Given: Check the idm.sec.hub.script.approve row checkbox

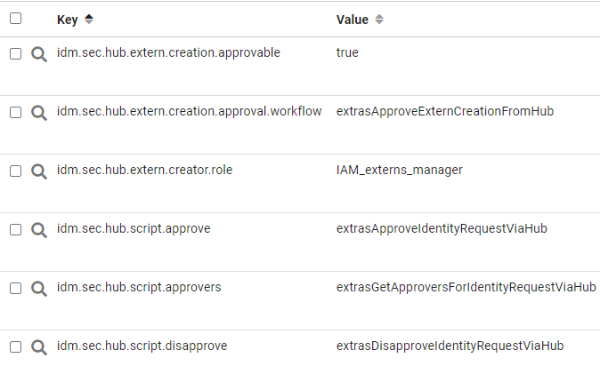Looking at the screenshot, I should click(15, 230).
